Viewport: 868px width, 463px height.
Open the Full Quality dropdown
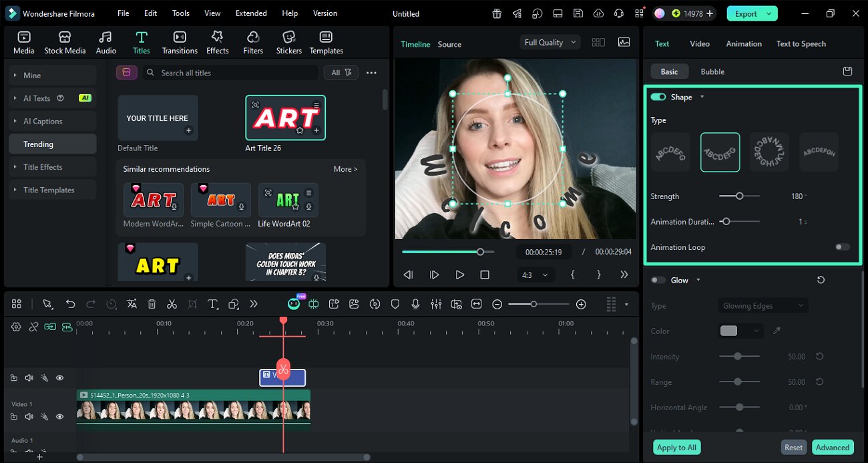point(550,42)
